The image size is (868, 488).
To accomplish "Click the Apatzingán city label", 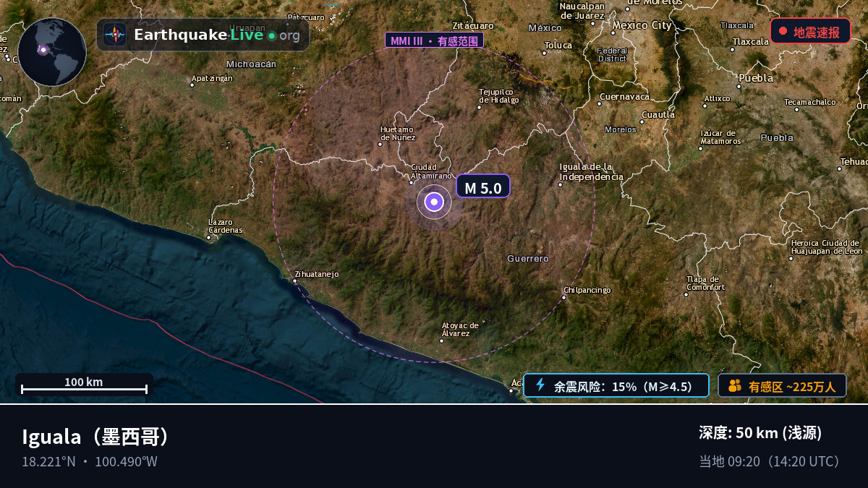I will click(212, 78).
